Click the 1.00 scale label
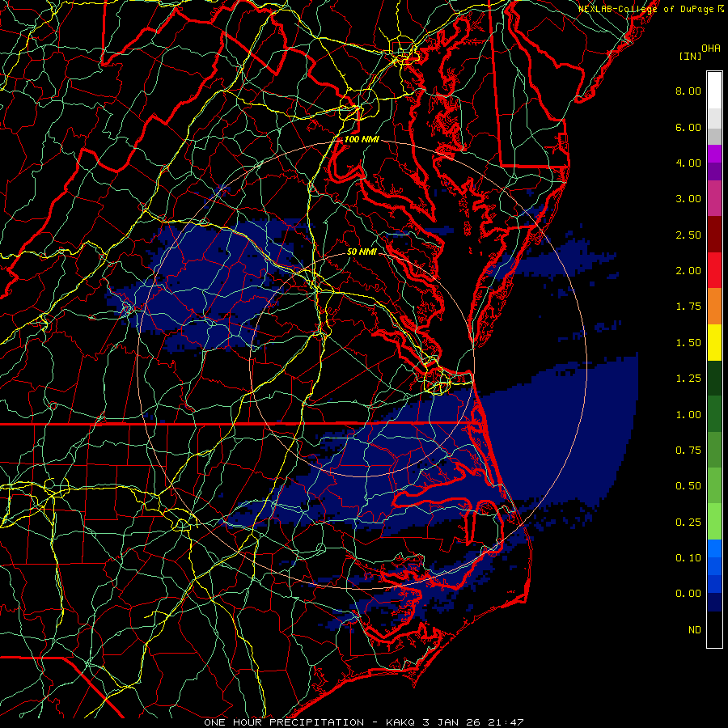 [x=688, y=415]
